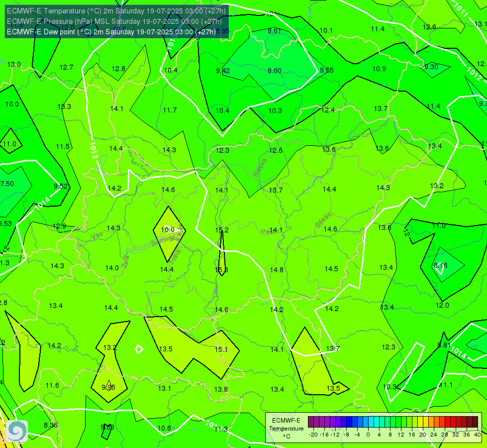
Task: Click the Vas county label
Action: (97, 236)
